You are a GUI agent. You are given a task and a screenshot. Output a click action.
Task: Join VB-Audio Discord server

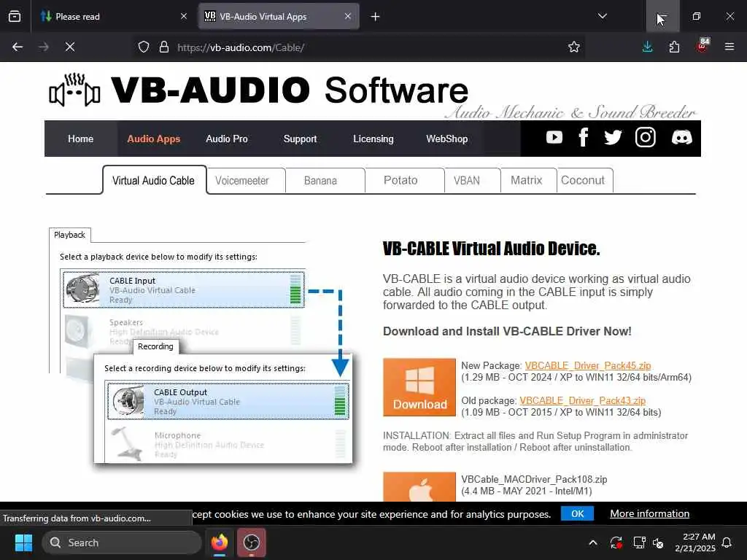(x=682, y=138)
